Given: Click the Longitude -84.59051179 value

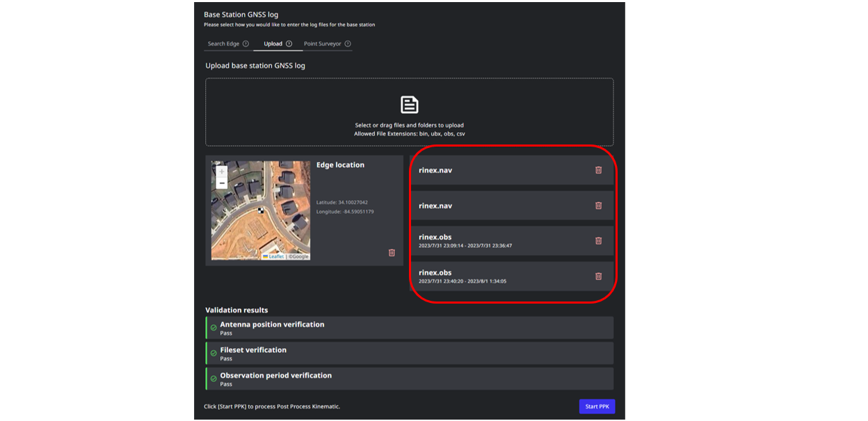Looking at the screenshot, I should point(345,211).
